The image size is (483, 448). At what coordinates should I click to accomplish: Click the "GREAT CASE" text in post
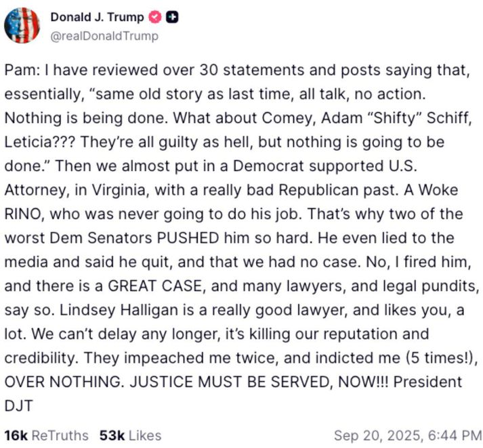click(x=154, y=286)
